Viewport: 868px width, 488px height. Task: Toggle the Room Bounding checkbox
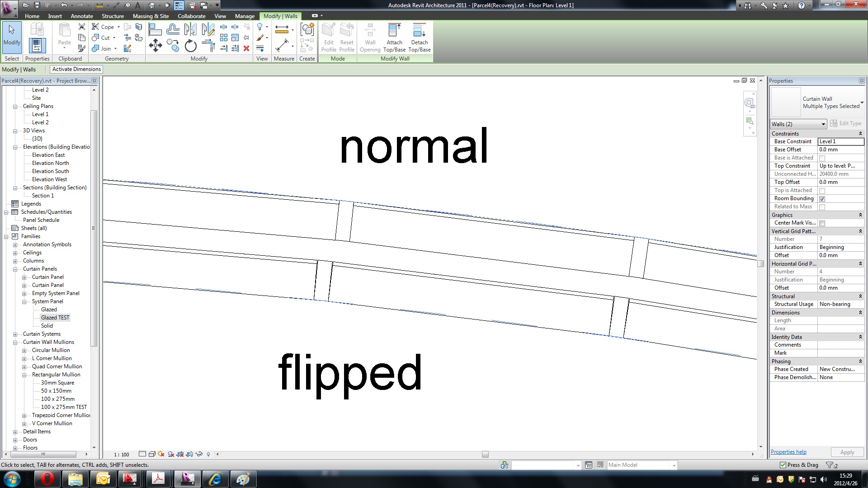(x=822, y=199)
